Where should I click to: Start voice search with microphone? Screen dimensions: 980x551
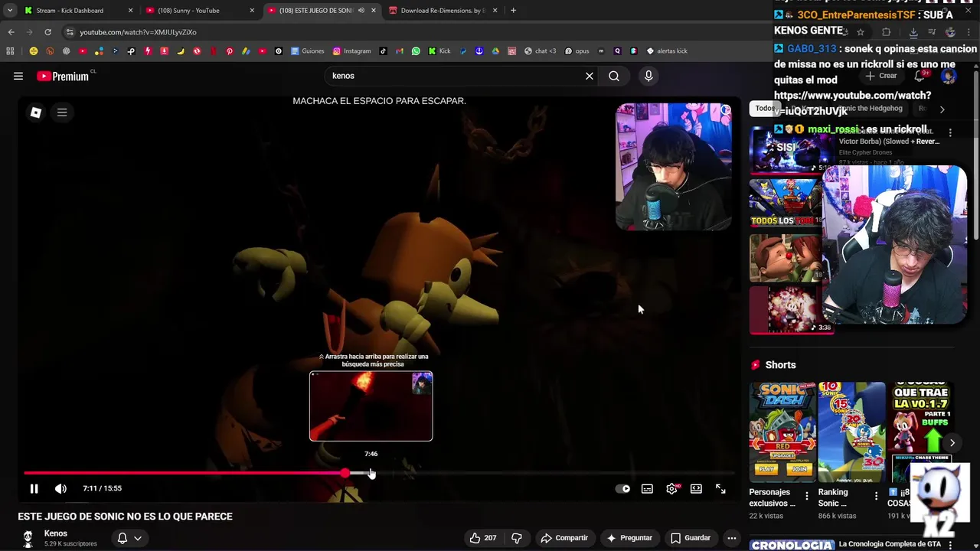pos(648,76)
